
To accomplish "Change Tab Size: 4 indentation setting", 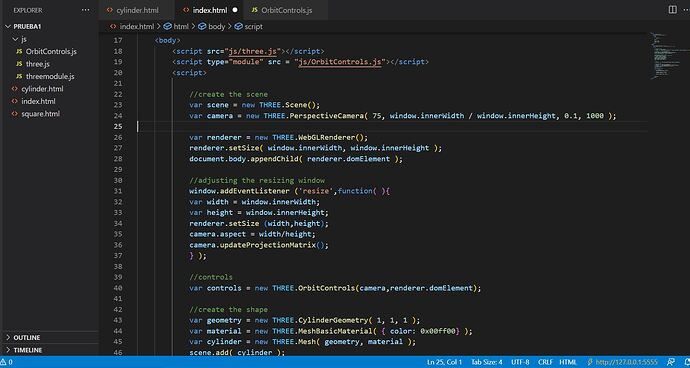I will point(487,362).
